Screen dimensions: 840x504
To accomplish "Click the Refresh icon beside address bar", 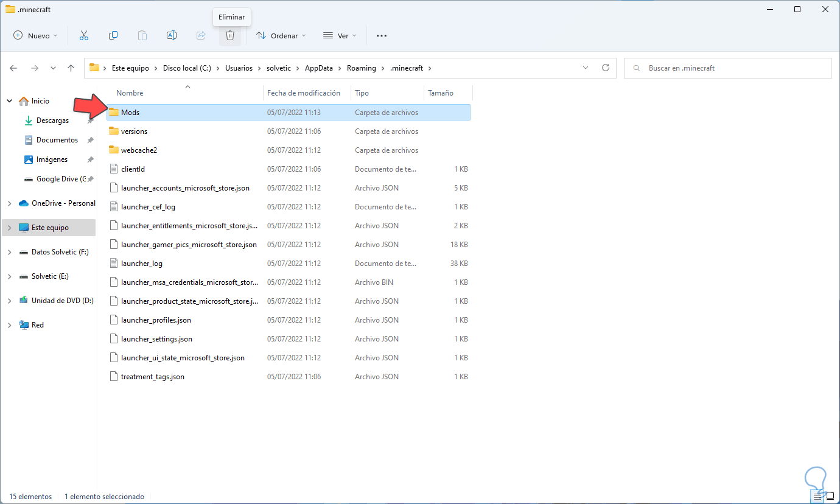I will [605, 68].
